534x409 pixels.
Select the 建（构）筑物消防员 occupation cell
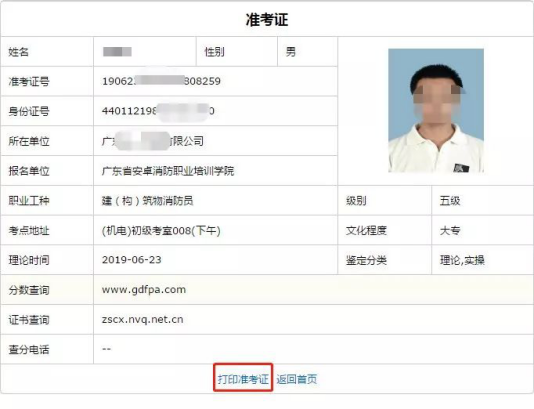(147, 201)
